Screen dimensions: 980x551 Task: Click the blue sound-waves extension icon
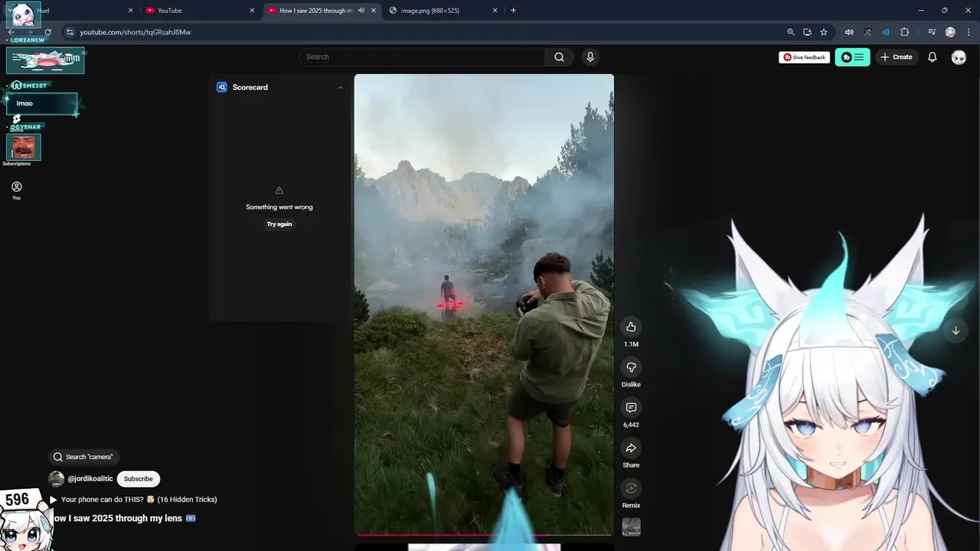(886, 32)
